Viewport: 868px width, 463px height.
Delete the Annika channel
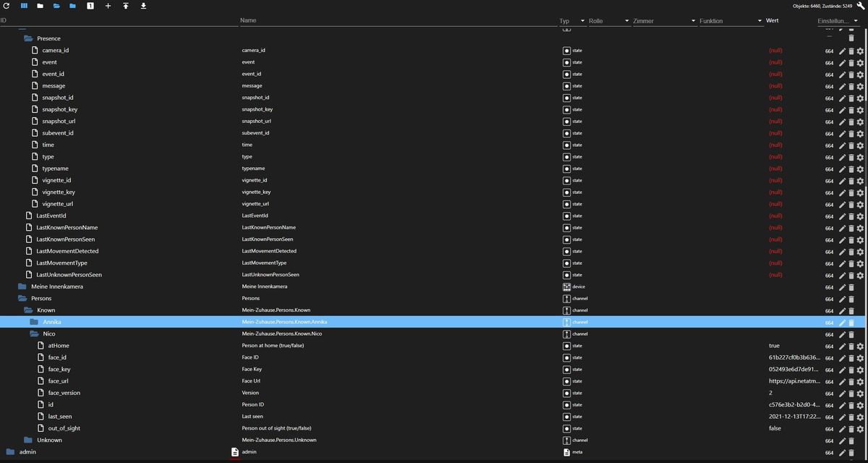click(x=851, y=323)
